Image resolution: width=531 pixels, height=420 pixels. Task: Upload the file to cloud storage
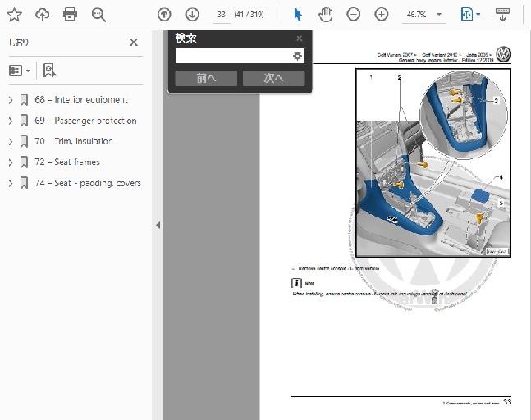[x=43, y=15]
